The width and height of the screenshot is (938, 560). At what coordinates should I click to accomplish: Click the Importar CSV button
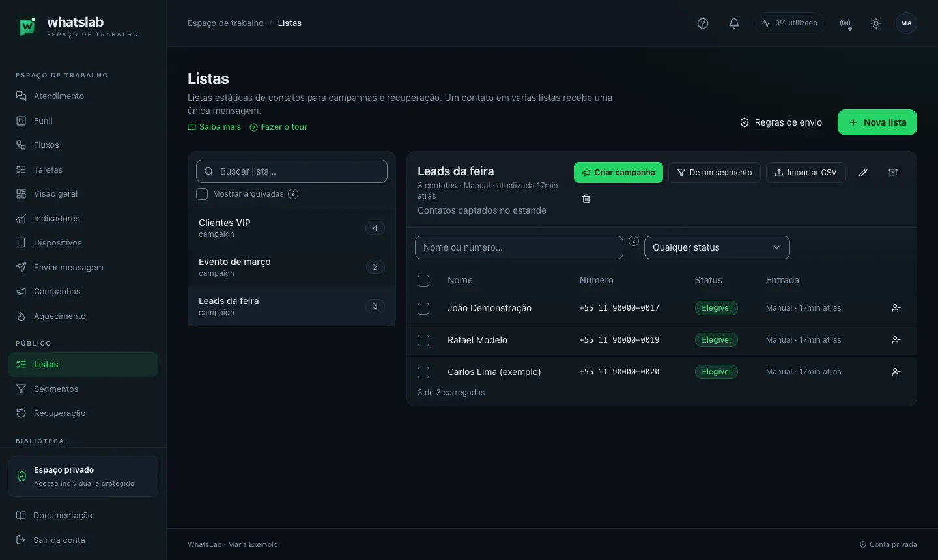coord(806,173)
